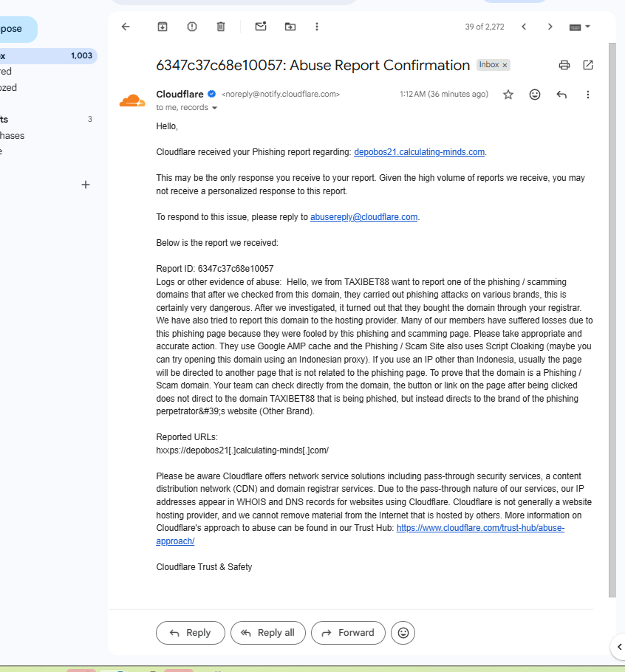Open the Move to folder icon
The width and height of the screenshot is (625, 672).
(x=290, y=27)
